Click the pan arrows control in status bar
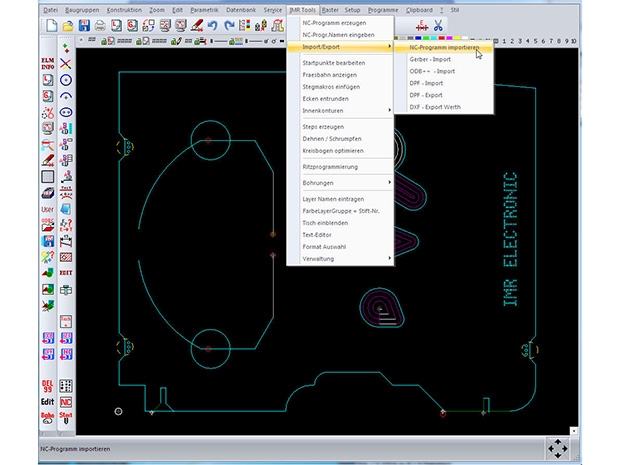Image resolution: width=620 pixels, height=465 pixels. click(x=558, y=448)
